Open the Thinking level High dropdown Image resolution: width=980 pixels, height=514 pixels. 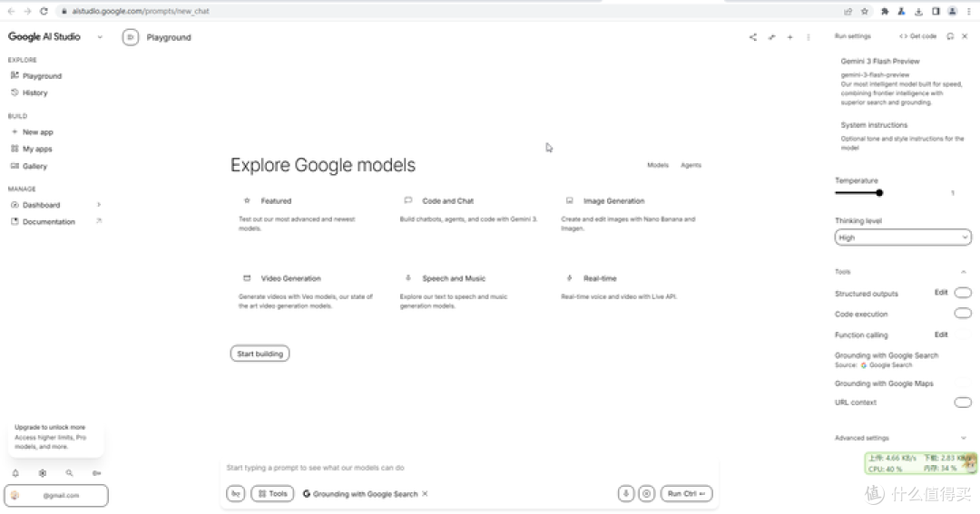[903, 238]
